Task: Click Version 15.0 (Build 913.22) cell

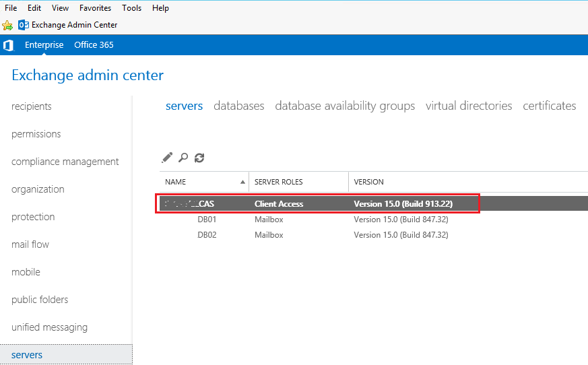Action: tap(403, 204)
